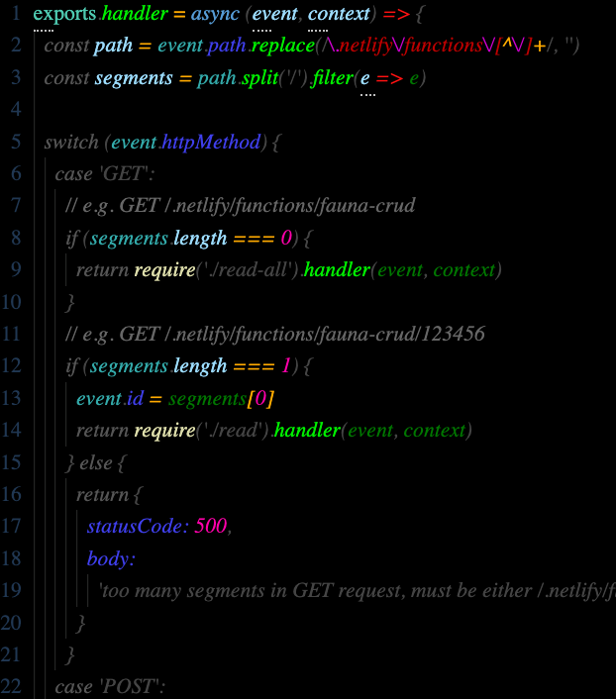The height and width of the screenshot is (699, 616).
Task: Click line number 21 in the gutter
Action: 11,655
